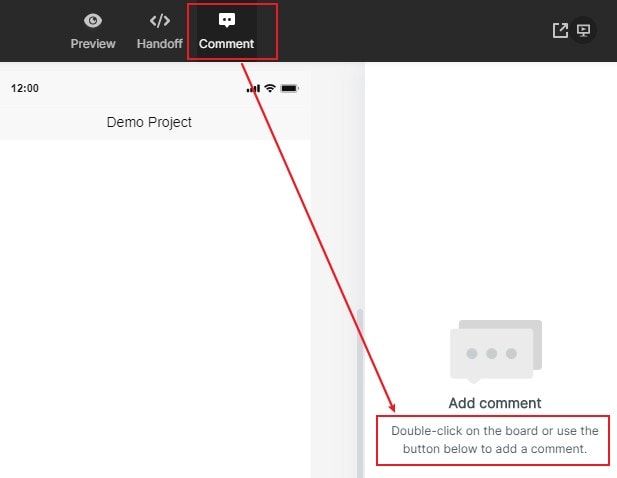This screenshot has width=617, height=478.
Task: Open project in new window icon
Action: click(560, 30)
